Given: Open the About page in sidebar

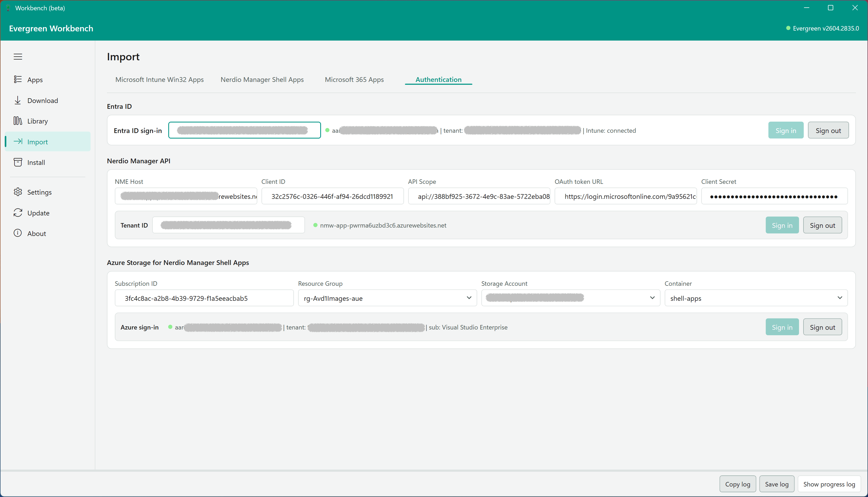Looking at the screenshot, I should click(48, 233).
